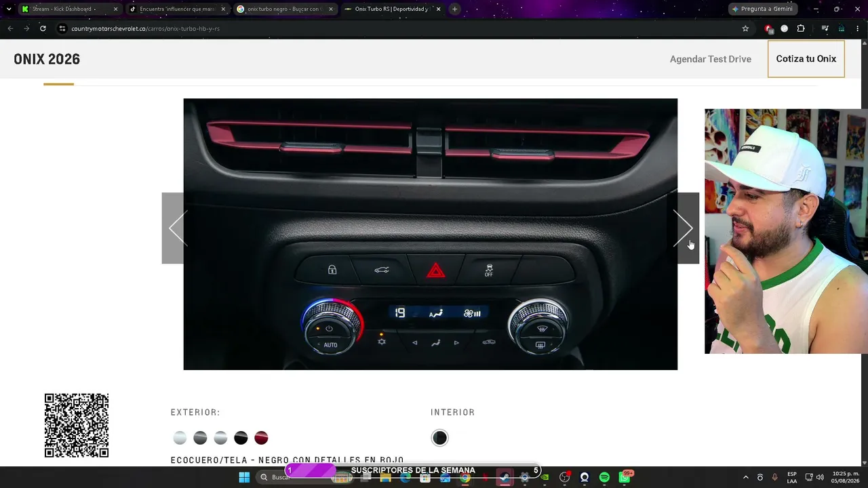Select the black interior color option
This screenshot has width=868, height=488.
click(439, 438)
